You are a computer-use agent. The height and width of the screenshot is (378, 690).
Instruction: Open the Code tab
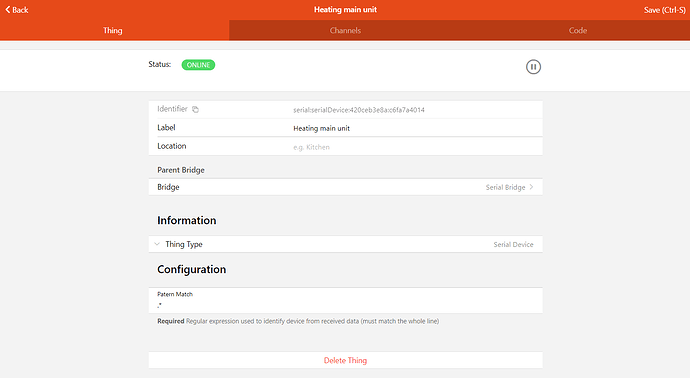(x=577, y=30)
